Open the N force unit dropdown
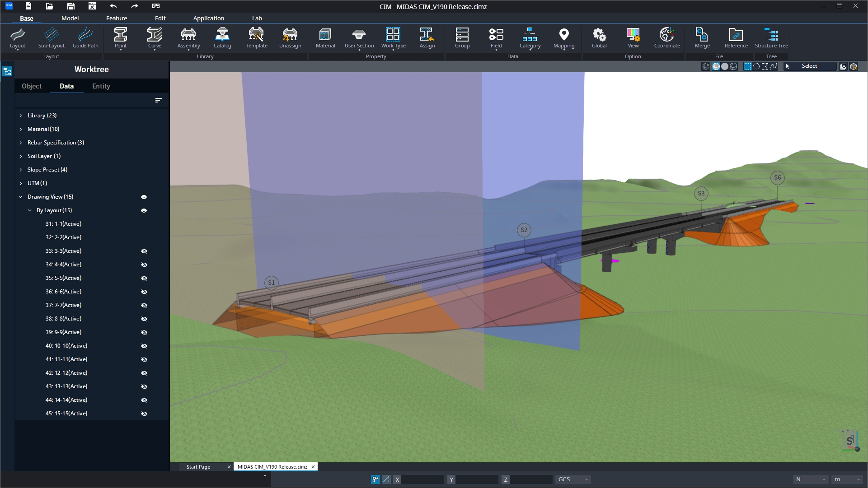This screenshot has width=868, height=488. tap(811, 479)
